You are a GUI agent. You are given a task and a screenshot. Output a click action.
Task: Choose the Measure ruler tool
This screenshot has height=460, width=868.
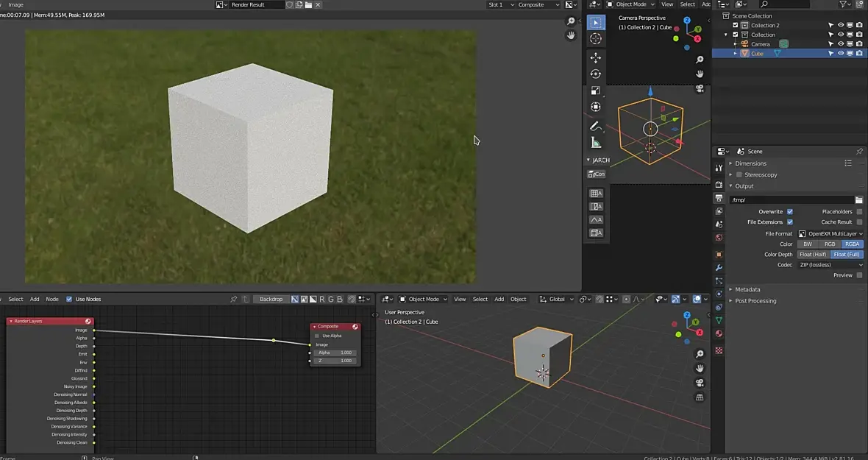pyautogui.click(x=596, y=143)
